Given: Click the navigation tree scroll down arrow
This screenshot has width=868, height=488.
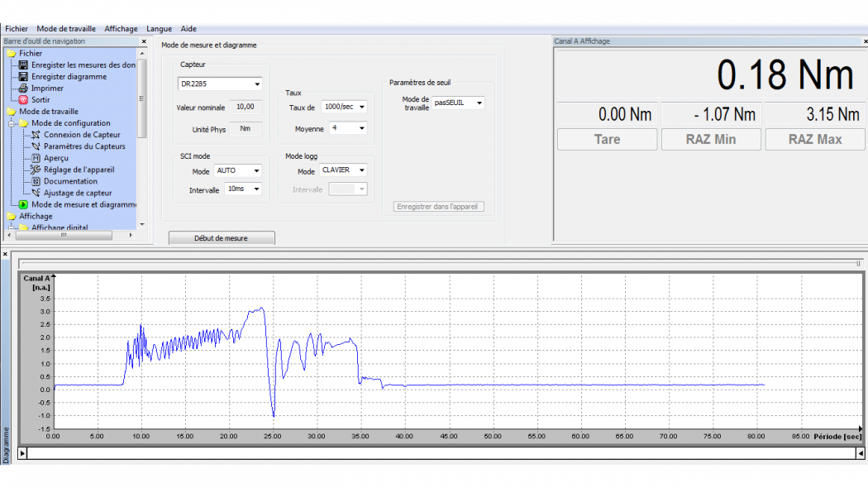Looking at the screenshot, I should click(x=142, y=224).
